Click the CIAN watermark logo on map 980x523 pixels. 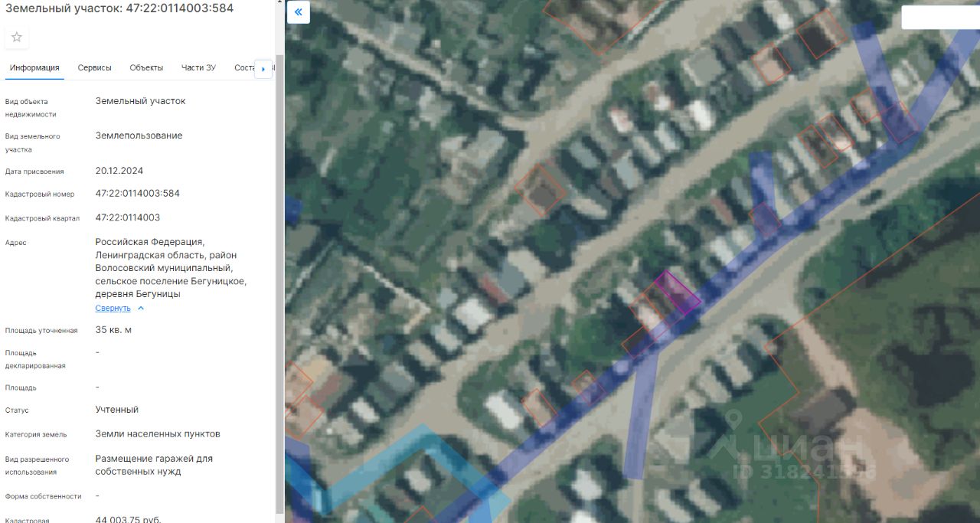coord(790,447)
